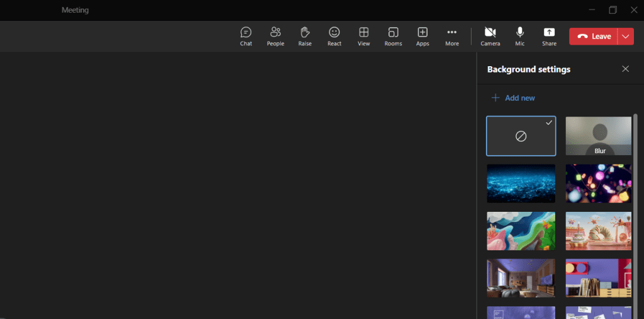Screen dimensions: 644x319
Task: Close the Background settings panel
Action: (625, 69)
